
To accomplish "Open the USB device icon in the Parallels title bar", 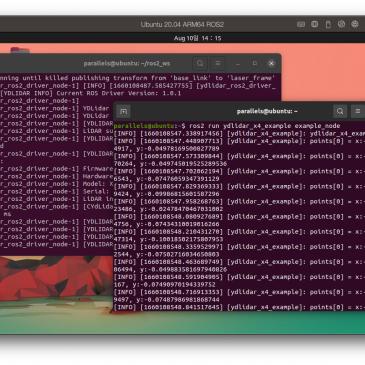I will [328, 24].
